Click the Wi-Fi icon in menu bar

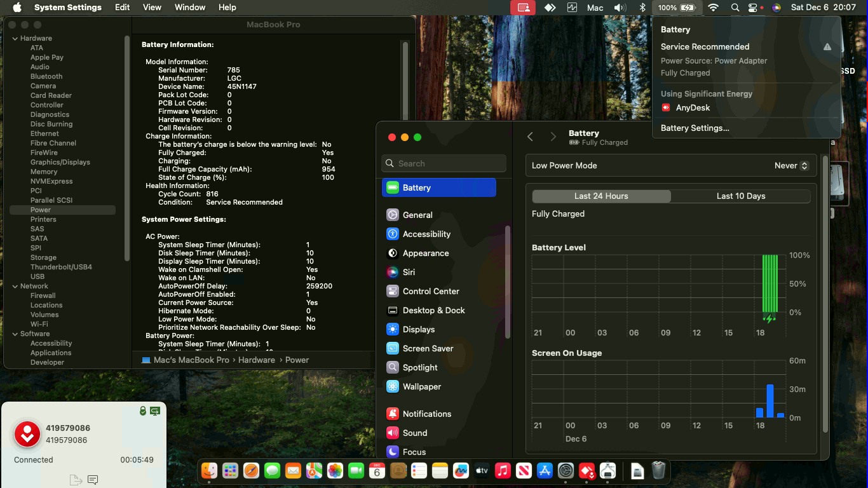click(x=713, y=8)
